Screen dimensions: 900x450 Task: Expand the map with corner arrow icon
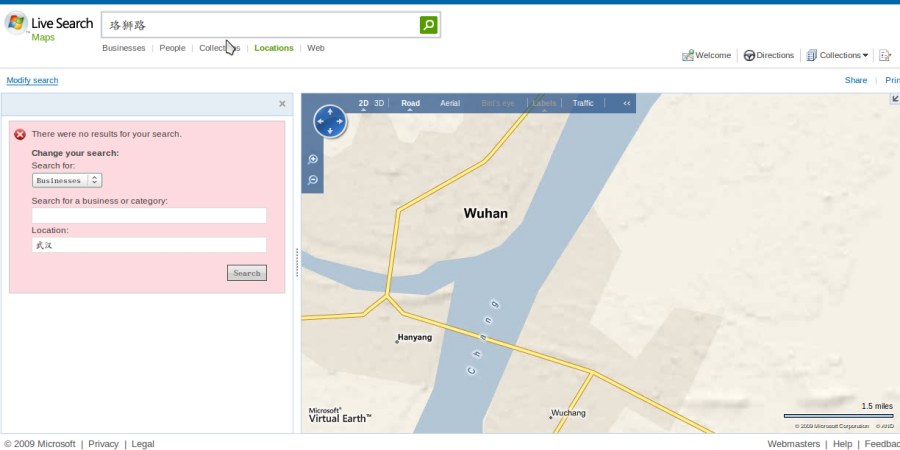click(x=895, y=99)
